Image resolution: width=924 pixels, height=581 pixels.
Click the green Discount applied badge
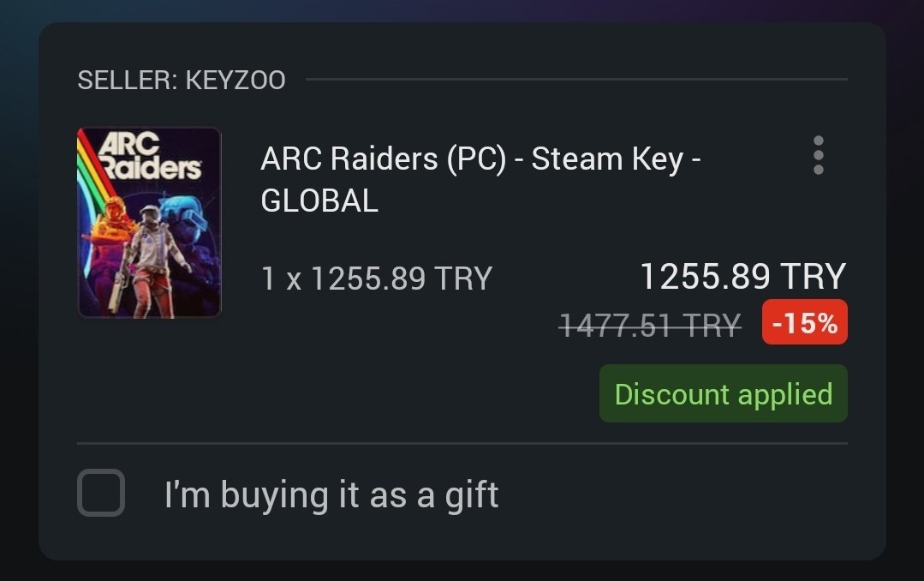pos(723,393)
